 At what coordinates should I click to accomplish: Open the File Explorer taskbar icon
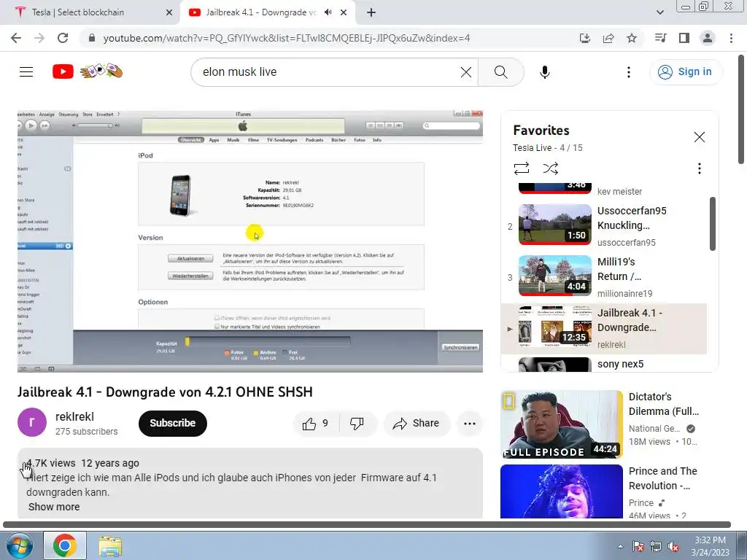click(x=110, y=546)
